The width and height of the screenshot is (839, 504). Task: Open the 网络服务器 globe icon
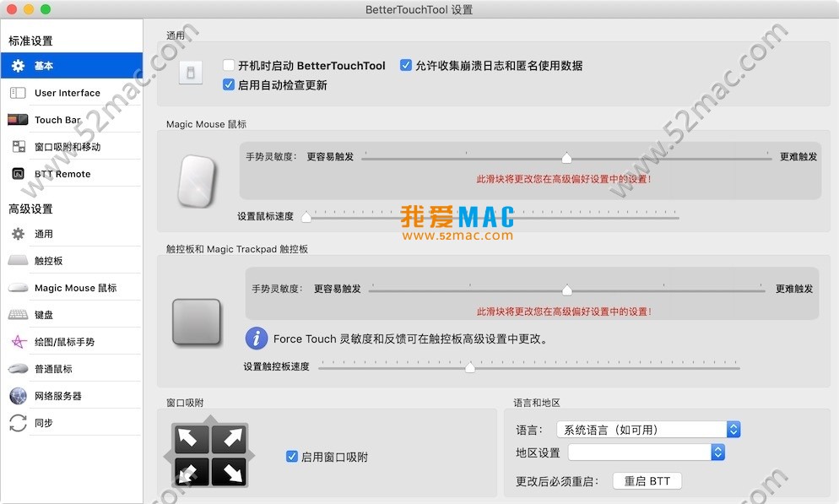(x=19, y=396)
